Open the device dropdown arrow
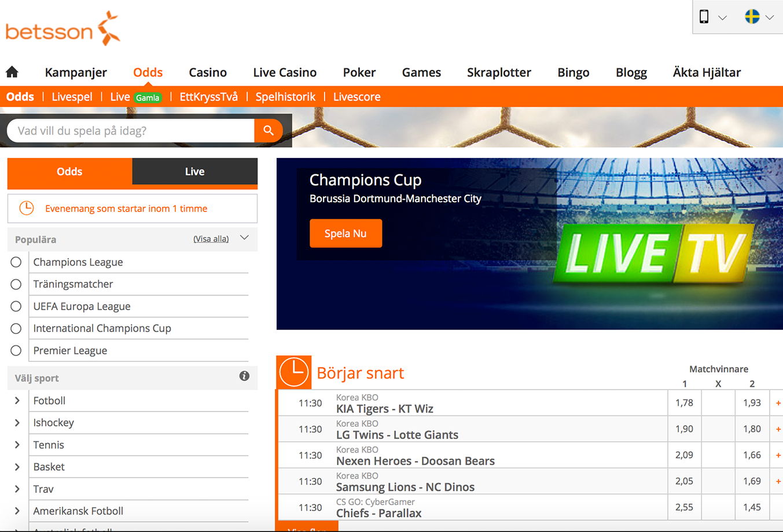The image size is (783, 532). coord(722,17)
